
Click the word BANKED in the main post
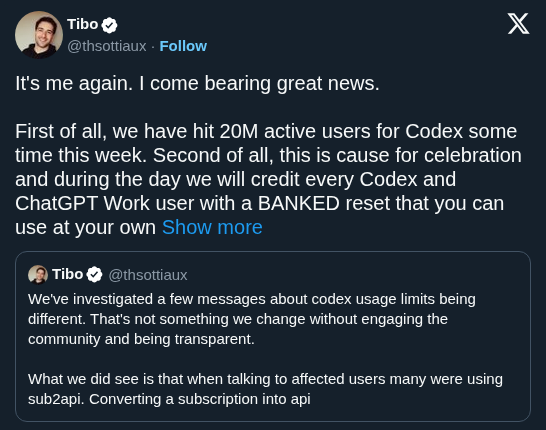coord(298,203)
